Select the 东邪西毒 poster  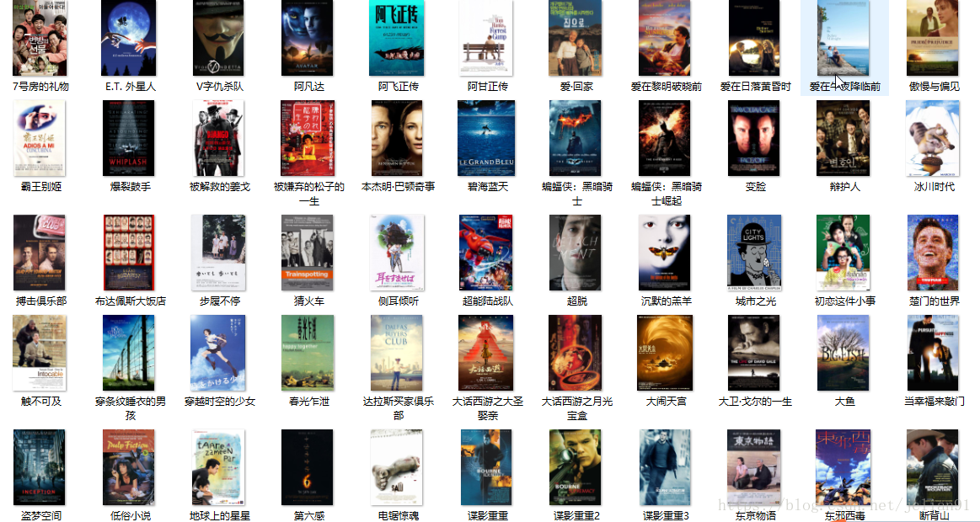coord(843,467)
